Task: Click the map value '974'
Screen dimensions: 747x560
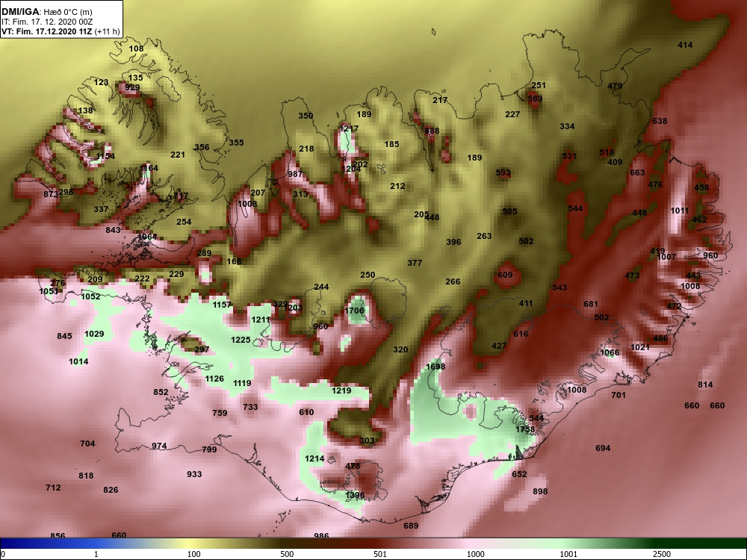Action: [159, 447]
